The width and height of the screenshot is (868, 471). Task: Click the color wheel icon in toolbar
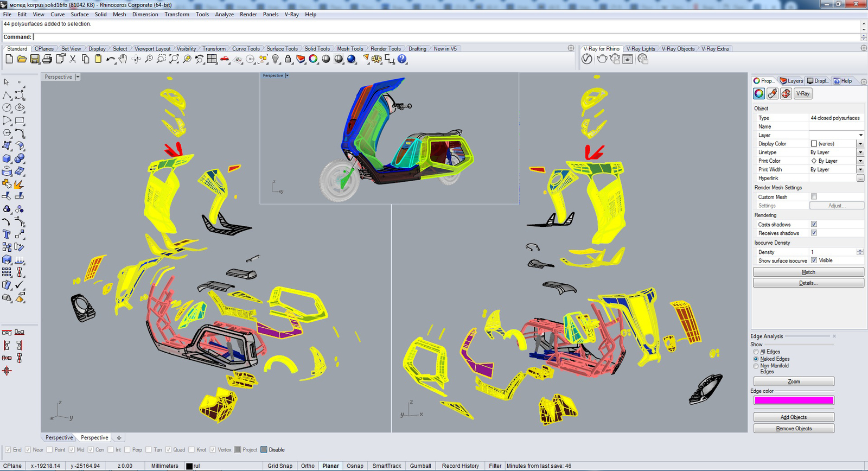click(x=313, y=59)
